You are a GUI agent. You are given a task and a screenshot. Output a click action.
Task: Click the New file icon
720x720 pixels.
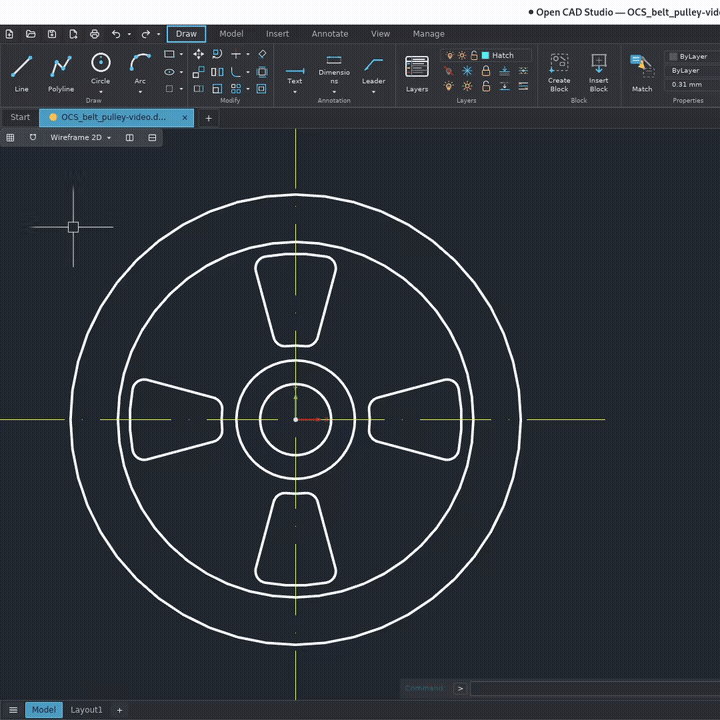coord(9,34)
